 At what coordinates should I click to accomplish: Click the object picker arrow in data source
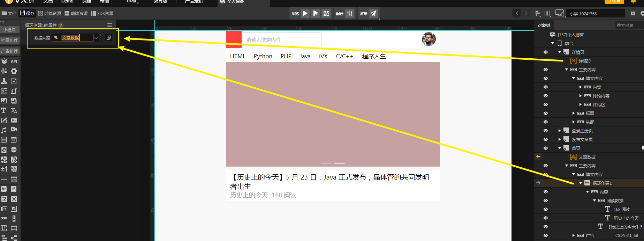click(56, 37)
